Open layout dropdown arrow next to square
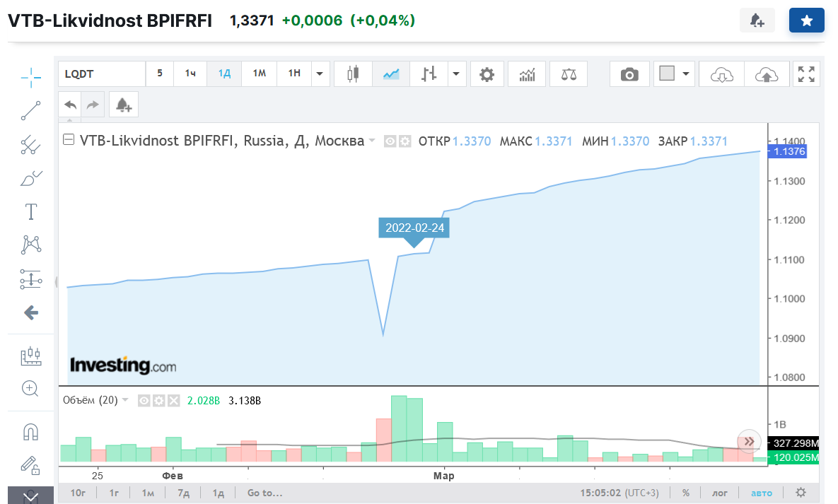The image size is (838, 504). [x=686, y=74]
